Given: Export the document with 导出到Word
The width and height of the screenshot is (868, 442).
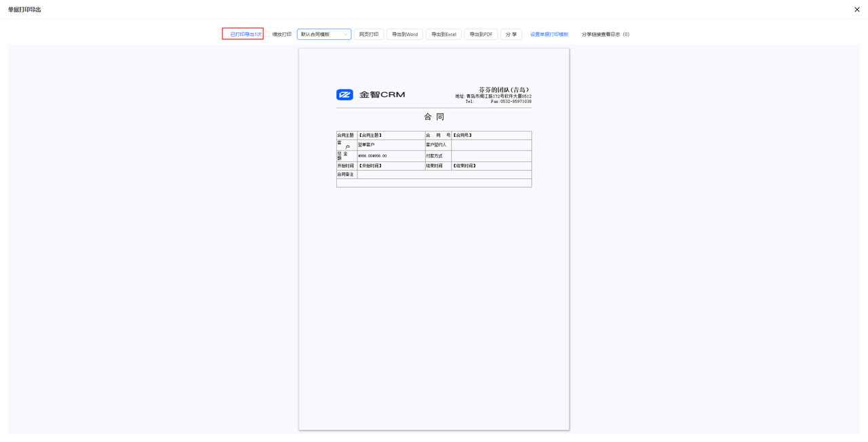Looking at the screenshot, I should [x=405, y=34].
